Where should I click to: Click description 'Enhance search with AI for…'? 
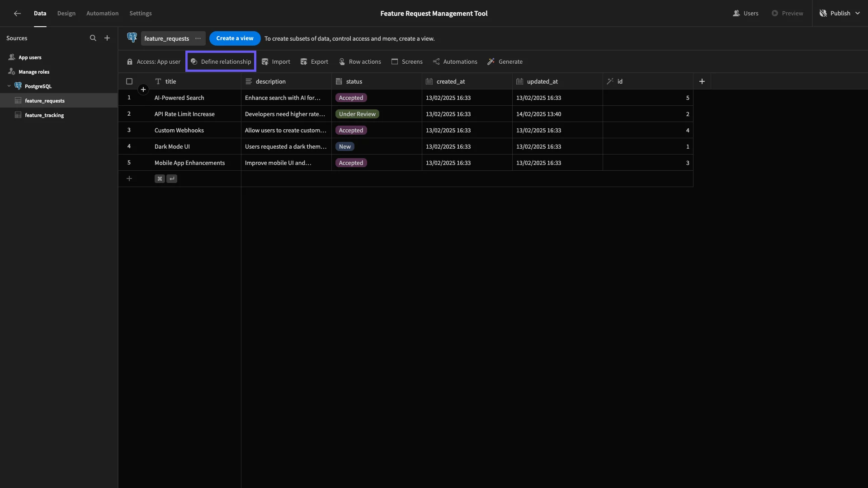pyautogui.click(x=286, y=98)
